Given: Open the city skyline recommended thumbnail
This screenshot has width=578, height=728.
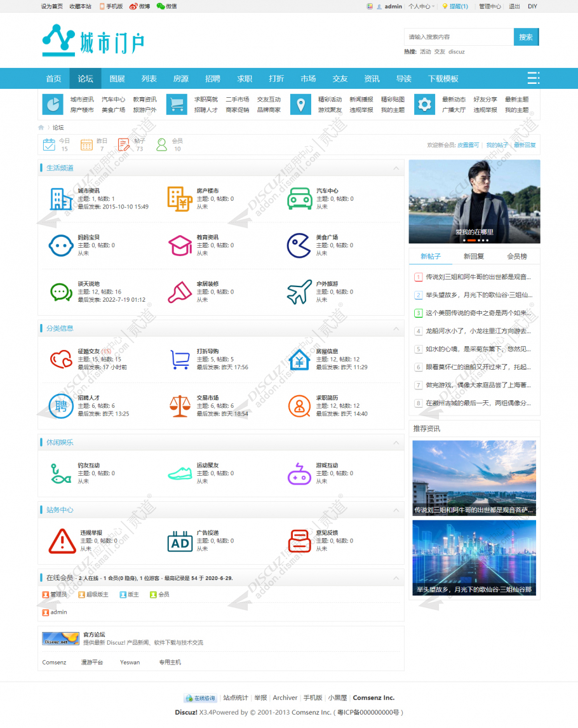Looking at the screenshot, I should click(474, 478).
